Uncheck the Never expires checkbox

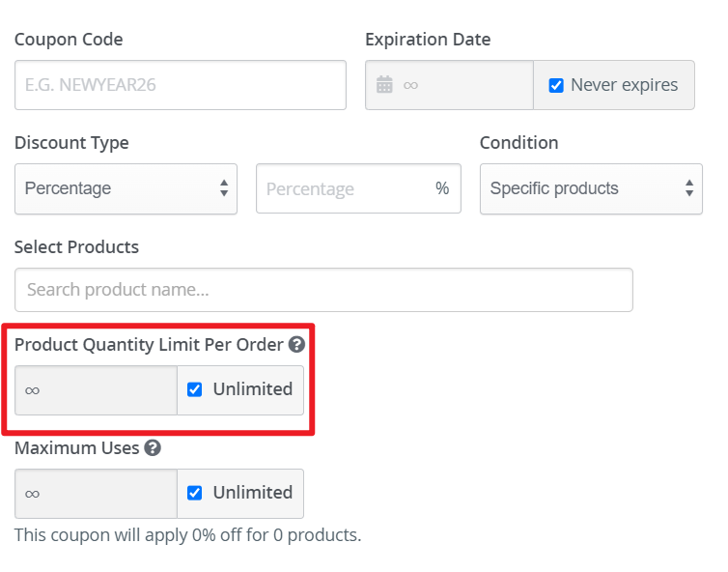click(x=556, y=85)
